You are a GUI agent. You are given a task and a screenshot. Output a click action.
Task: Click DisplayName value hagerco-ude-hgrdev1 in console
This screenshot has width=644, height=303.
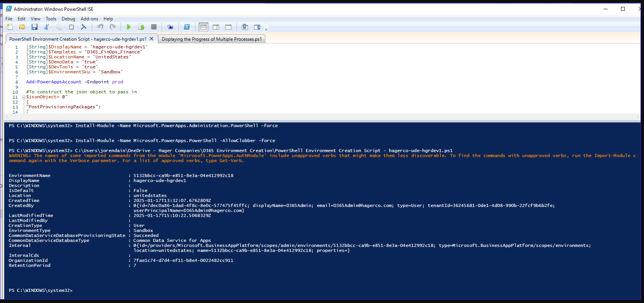pyautogui.click(x=160, y=180)
